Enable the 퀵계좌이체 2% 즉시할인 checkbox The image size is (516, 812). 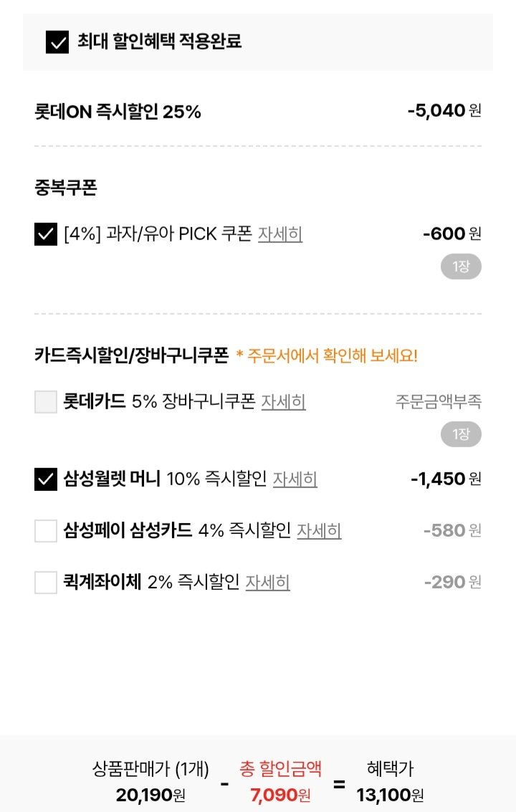tap(47, 582)
